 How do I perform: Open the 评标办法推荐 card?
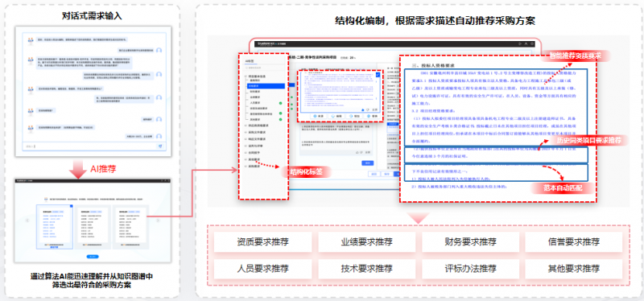coord(470,269)
